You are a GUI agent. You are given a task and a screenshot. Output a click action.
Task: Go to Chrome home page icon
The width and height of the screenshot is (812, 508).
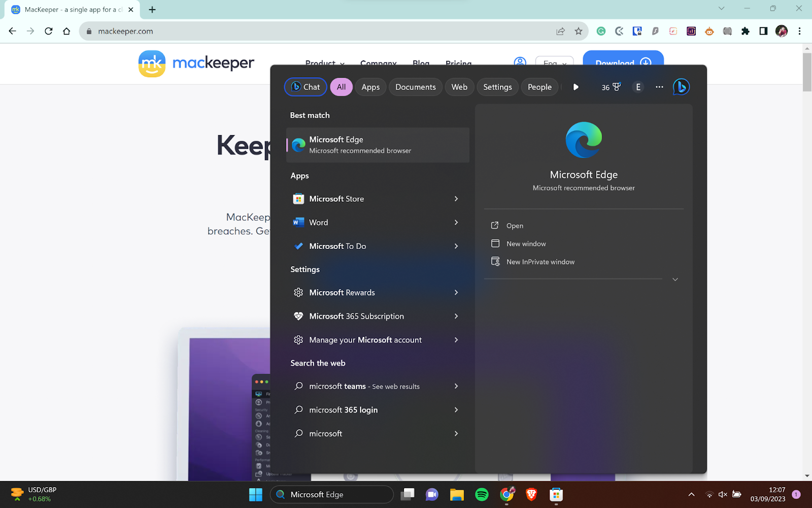[x=66, y=31]
